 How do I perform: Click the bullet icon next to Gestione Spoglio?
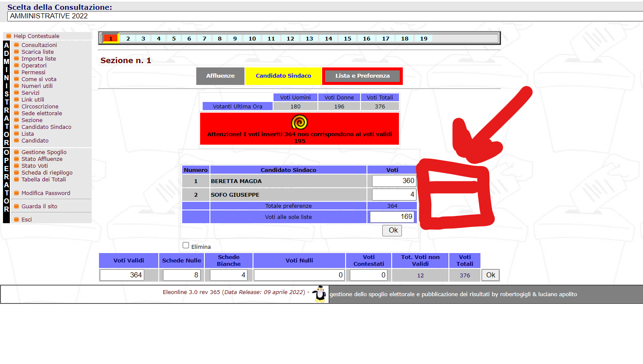[16, 152]
